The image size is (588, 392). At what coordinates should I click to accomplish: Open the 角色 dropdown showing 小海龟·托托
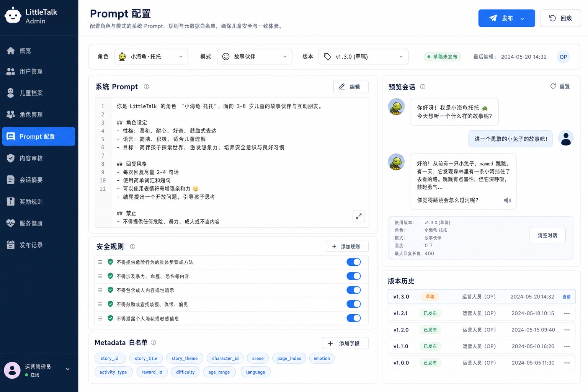(151, 57)
